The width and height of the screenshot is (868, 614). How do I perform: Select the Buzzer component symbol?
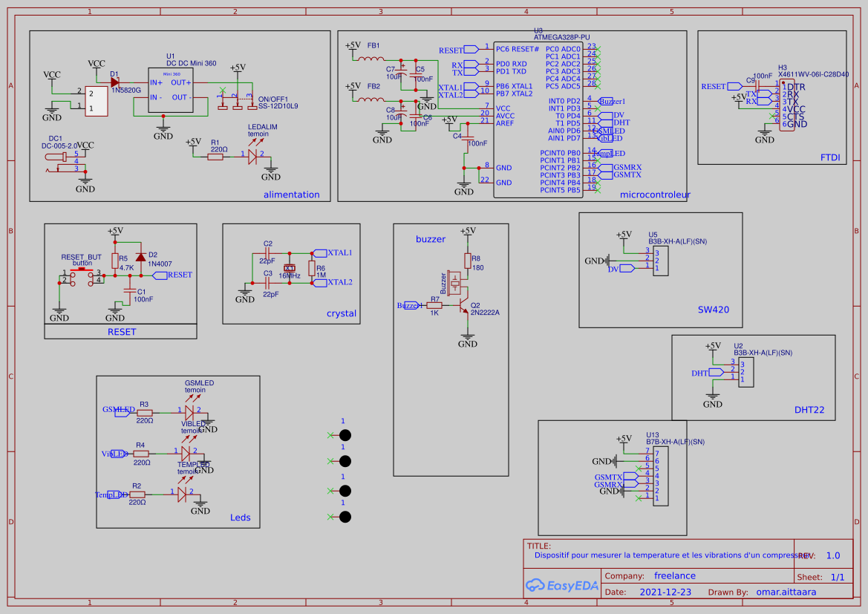(x=454, y=283)
